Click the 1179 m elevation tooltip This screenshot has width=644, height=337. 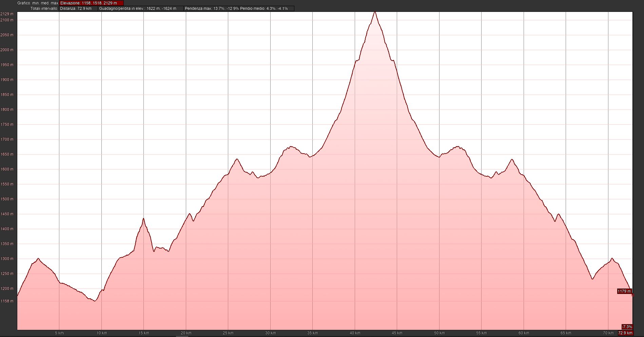[624, 291]
